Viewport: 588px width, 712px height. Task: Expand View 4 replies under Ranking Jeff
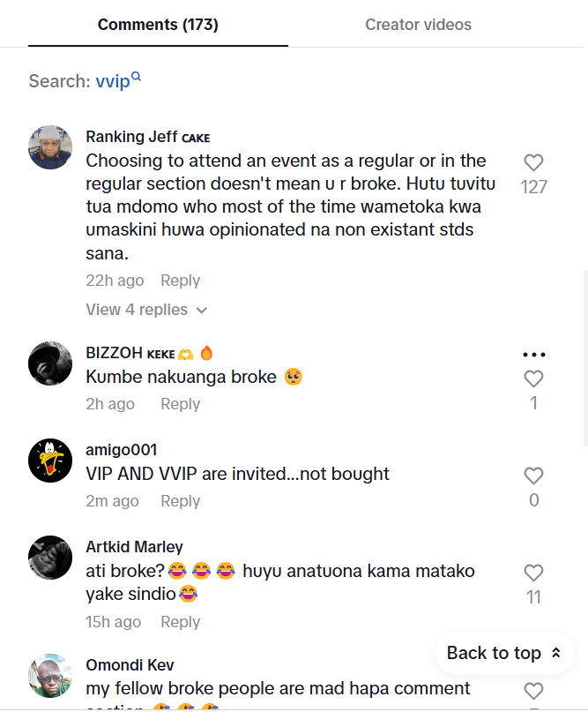click(146, 310)
